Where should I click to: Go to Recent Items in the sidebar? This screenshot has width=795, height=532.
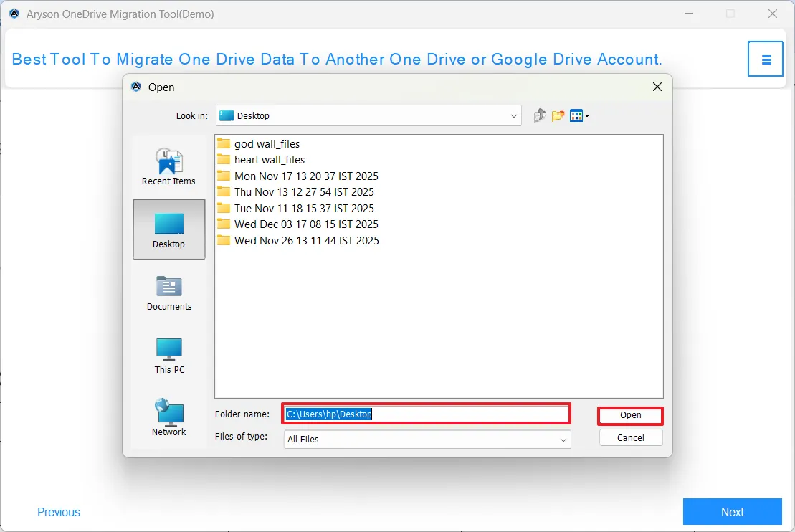coord(168,167)
